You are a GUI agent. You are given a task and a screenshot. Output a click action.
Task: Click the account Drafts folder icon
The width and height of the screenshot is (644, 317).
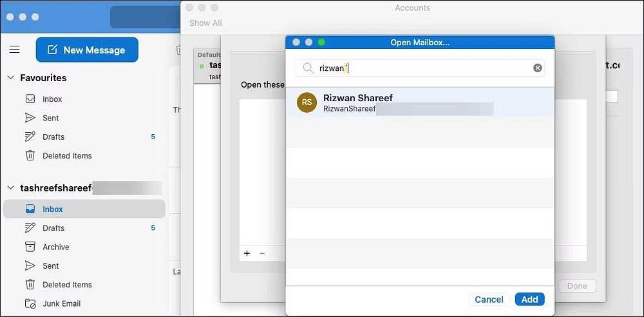[30, 228]
